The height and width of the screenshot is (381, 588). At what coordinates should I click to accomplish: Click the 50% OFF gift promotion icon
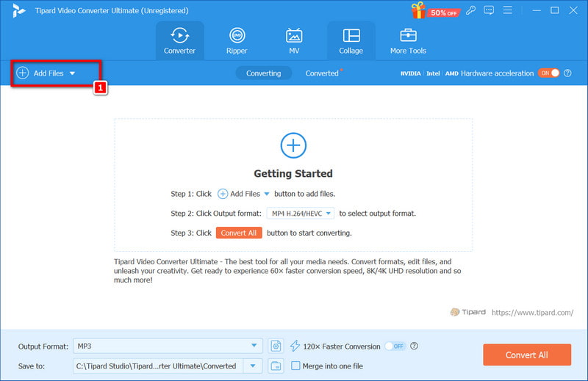point(435,11)
